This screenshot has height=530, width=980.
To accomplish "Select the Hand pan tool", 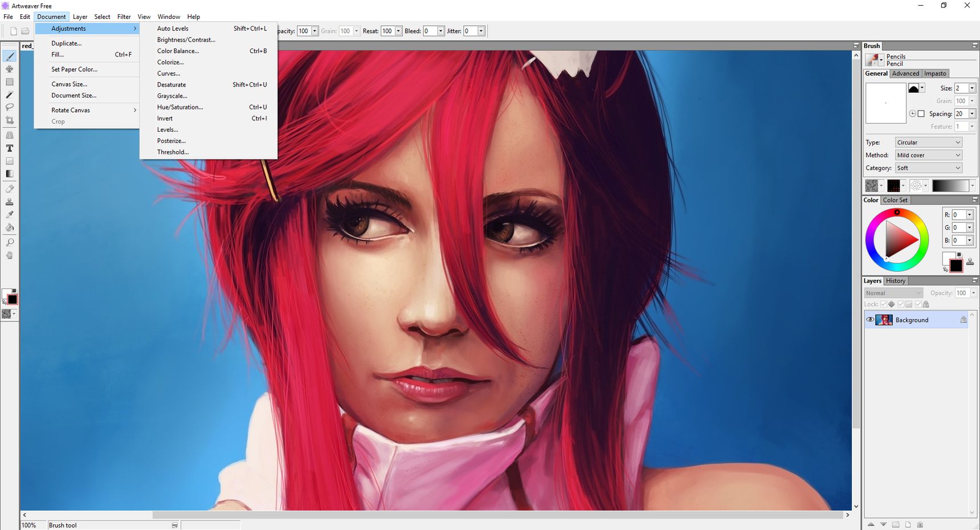I will click(x=10, y=255).
